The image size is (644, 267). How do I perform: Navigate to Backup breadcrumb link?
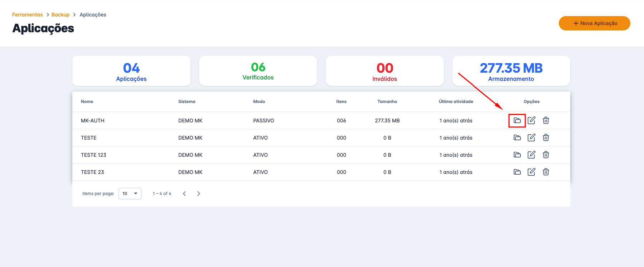pos(60,15)
